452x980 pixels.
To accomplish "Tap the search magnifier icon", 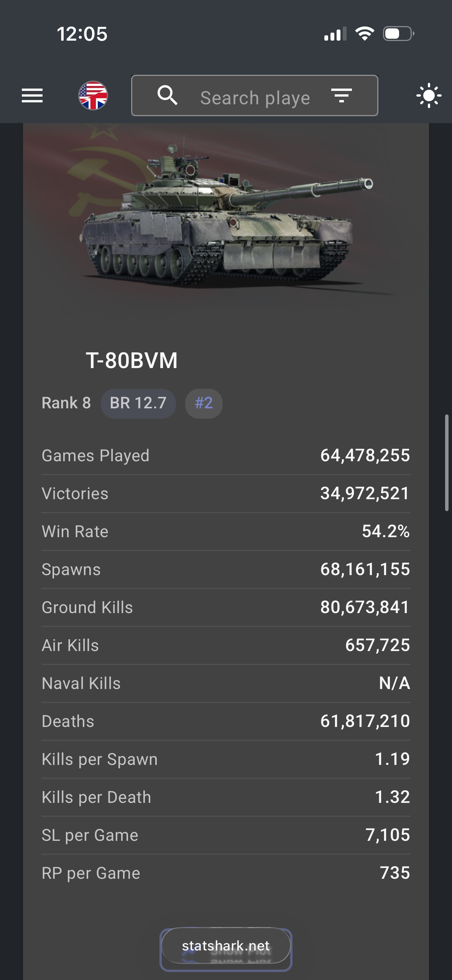I will (x=168, y=95).
